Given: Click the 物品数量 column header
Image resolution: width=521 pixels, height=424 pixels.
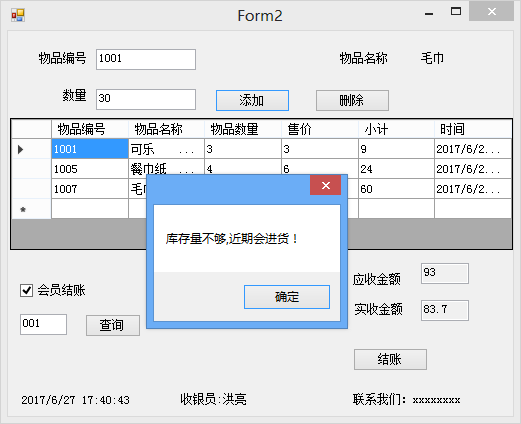Looking at the screenshot, I should [x=243, y=129].
